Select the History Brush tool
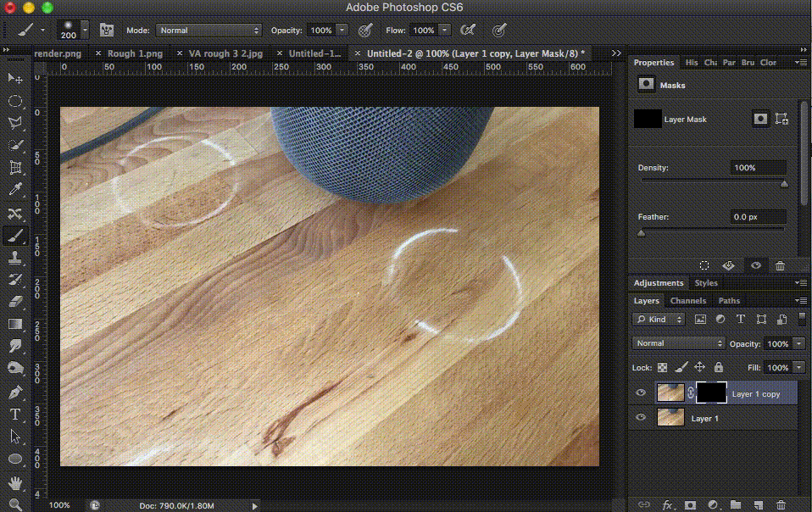Viewport: 812px width, 512px height. click(15, 280)
